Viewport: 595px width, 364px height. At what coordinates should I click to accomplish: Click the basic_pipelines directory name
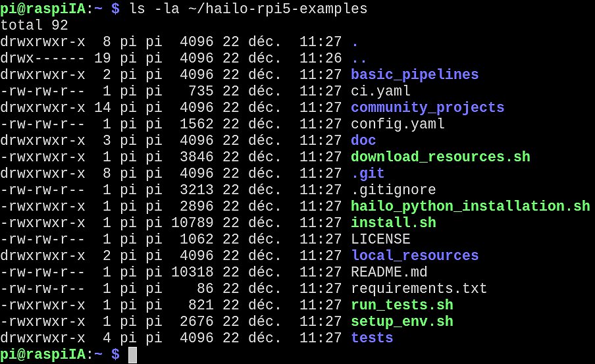pos(415,74)
